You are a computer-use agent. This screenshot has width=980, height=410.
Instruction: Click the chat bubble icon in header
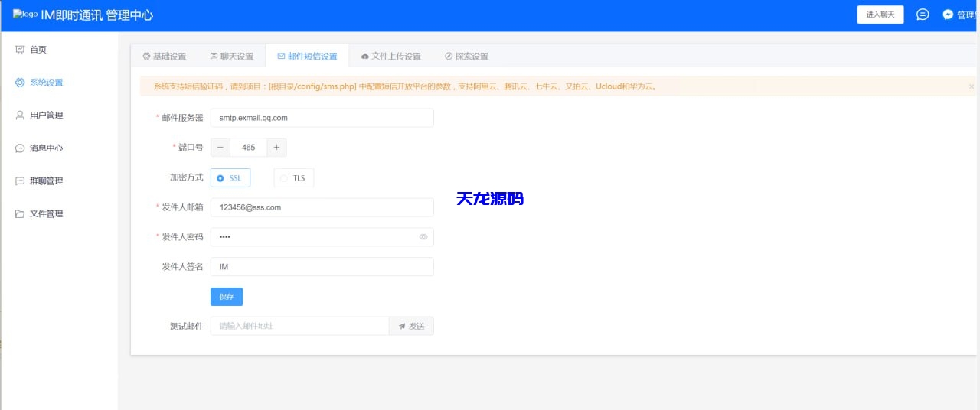(923, 15)
